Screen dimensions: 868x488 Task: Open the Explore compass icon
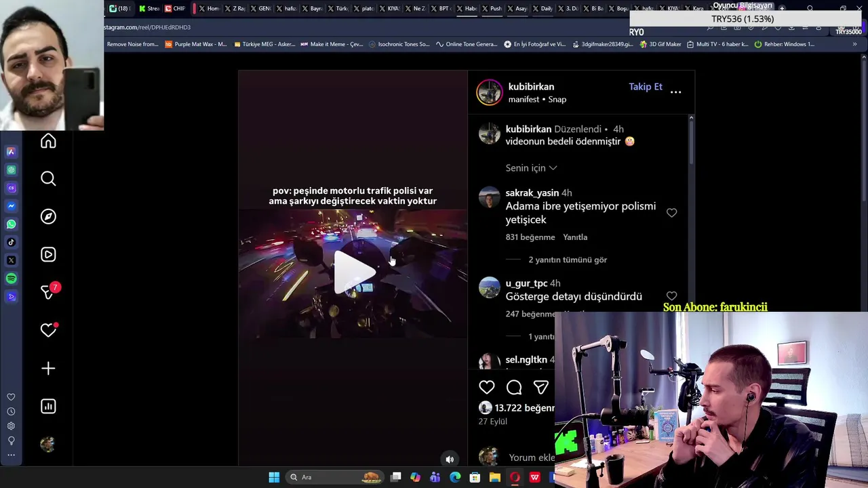[x=48, y=216]
